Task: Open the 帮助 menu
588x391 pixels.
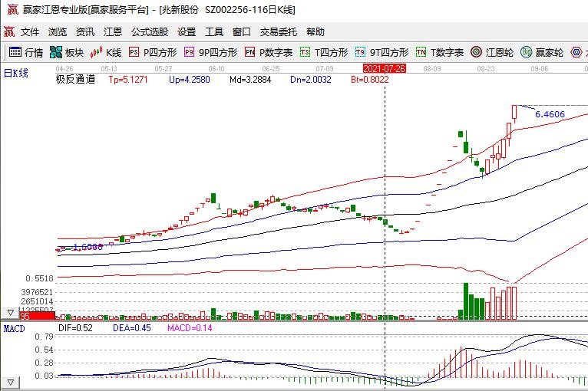Action: 315,32
